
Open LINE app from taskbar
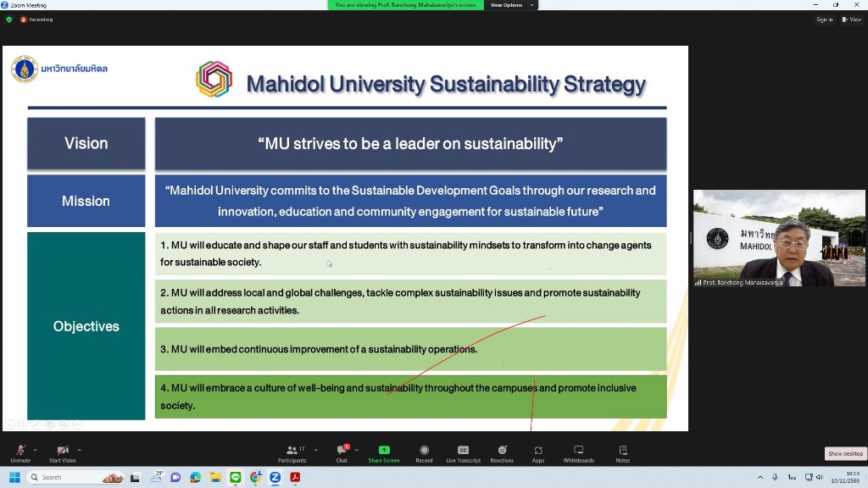tap(236, 477)
